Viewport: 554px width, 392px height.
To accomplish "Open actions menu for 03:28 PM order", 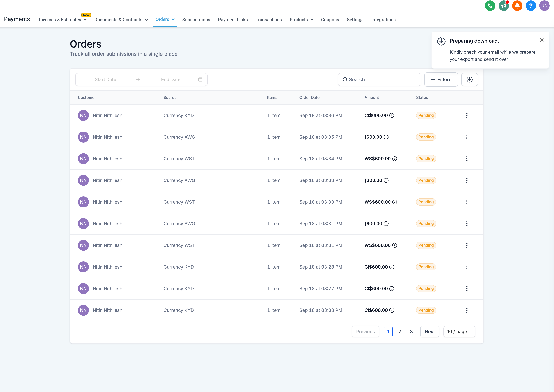I will [x=467, y=267].
